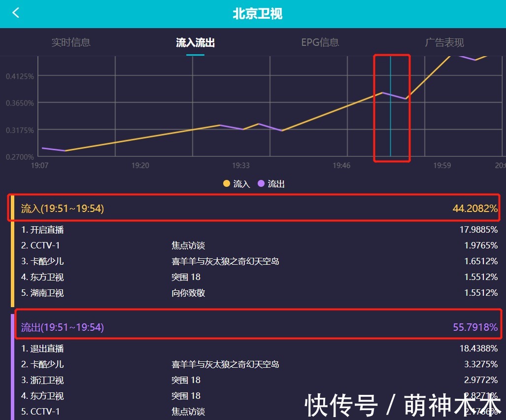Click the purple 流出 legend dot
506x420 pixels.
point(260,183)
